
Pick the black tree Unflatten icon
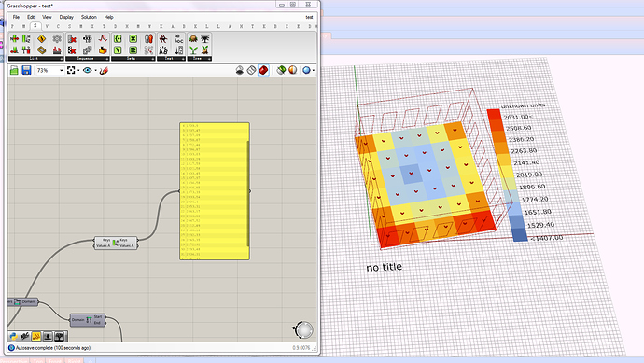(x=204, y=38)
